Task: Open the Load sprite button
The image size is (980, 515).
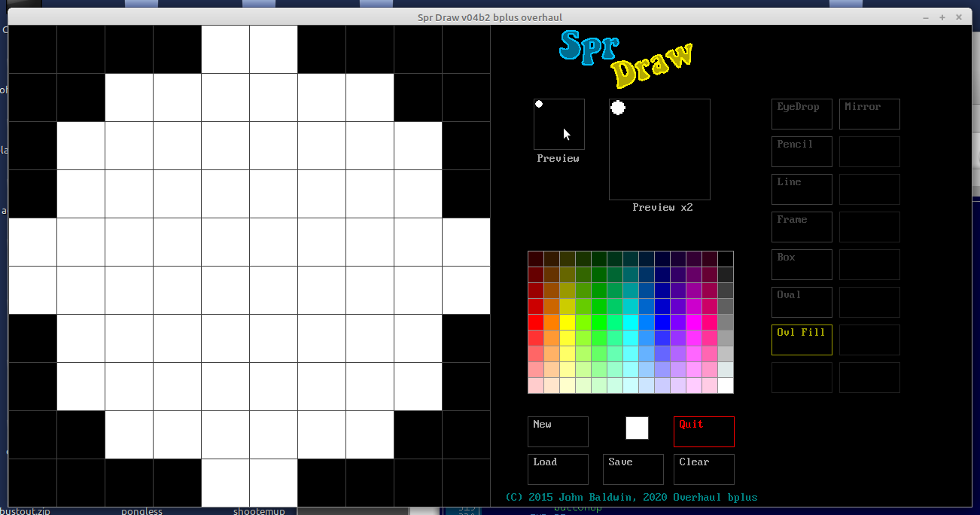Action: click(558, 469)
